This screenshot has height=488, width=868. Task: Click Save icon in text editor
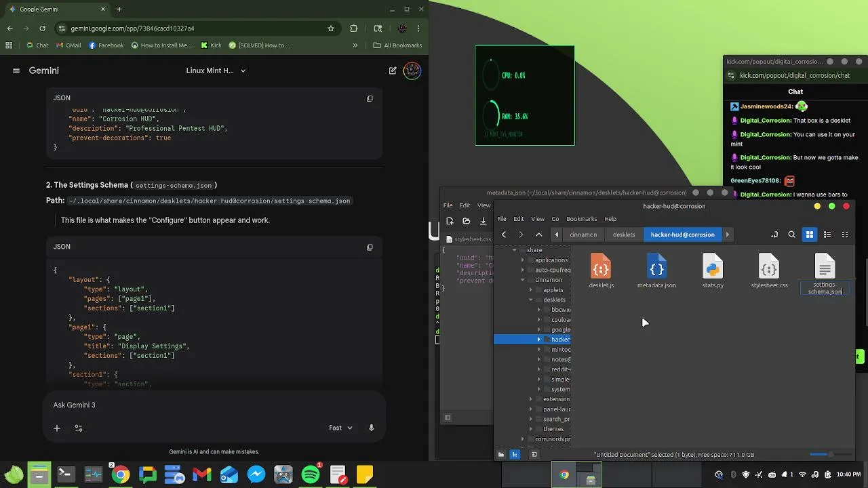[x=483, y=221]
